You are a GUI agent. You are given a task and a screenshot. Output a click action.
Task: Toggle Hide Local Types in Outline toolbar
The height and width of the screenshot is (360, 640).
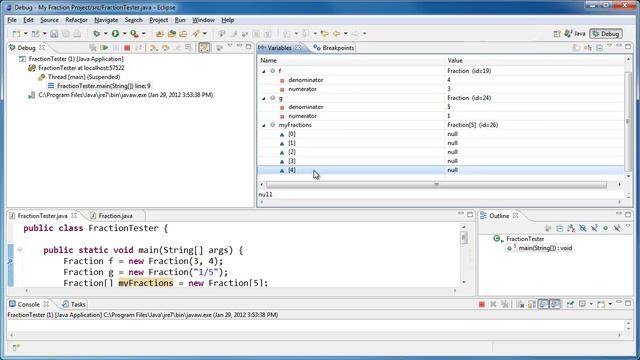(x=617, y=228)
